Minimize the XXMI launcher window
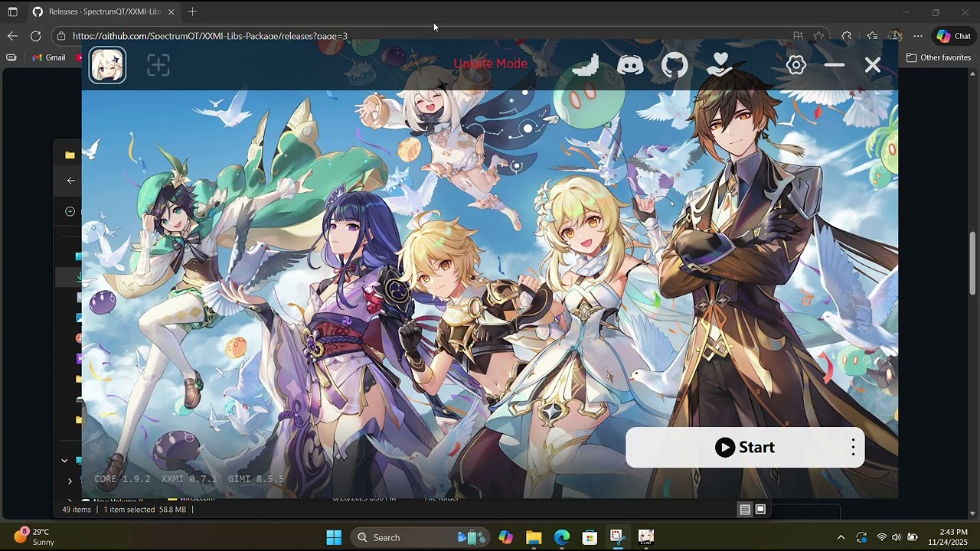Screen dimensions: 980x551 (x=835, y=65)
